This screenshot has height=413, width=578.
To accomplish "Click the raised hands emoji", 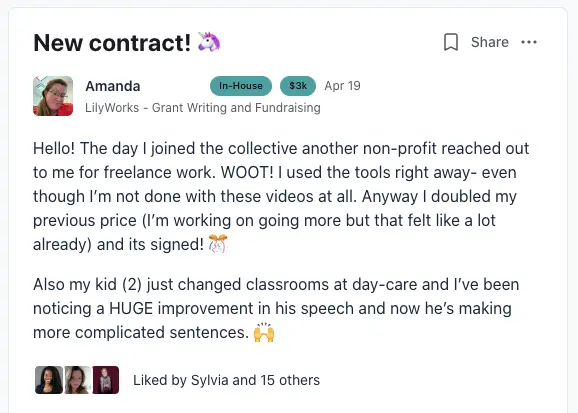I will [x=264, y=332].
